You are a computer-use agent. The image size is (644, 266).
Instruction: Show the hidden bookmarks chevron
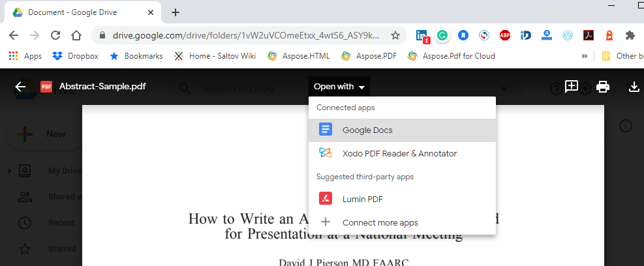pyautogui.click(x=585, y=56)
